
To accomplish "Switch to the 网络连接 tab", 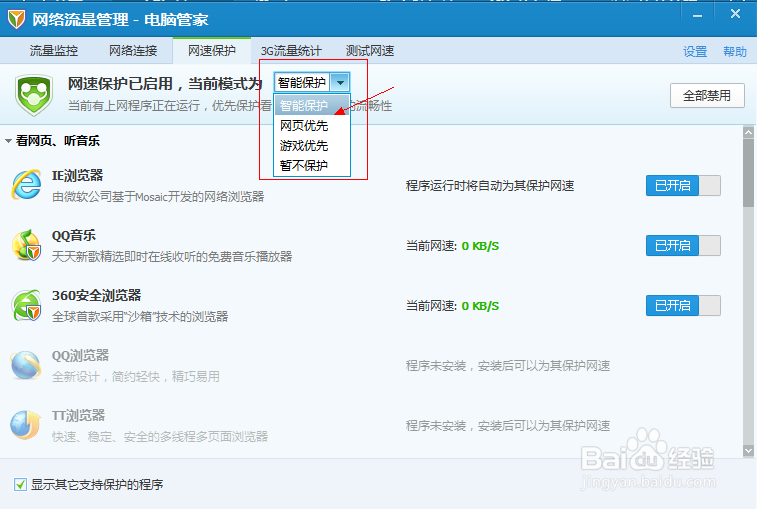I will [x=133, y=51].
